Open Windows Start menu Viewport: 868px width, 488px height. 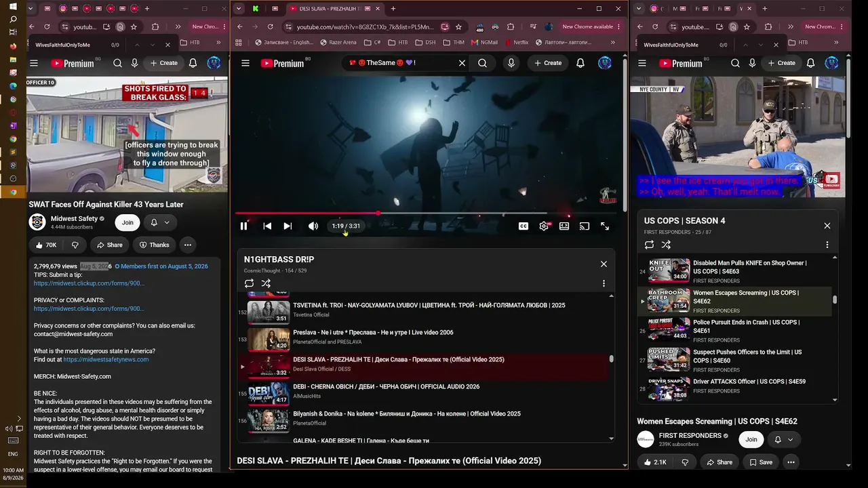point(13,7)
